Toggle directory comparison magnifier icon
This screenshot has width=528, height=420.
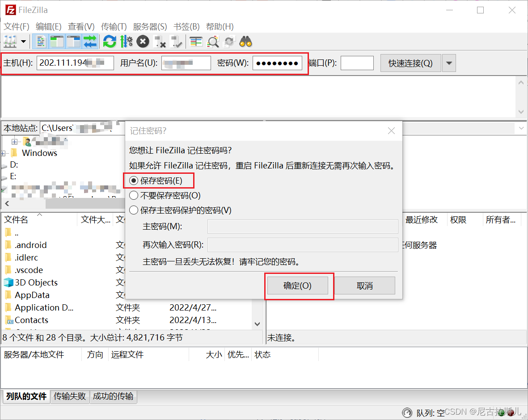213,42
